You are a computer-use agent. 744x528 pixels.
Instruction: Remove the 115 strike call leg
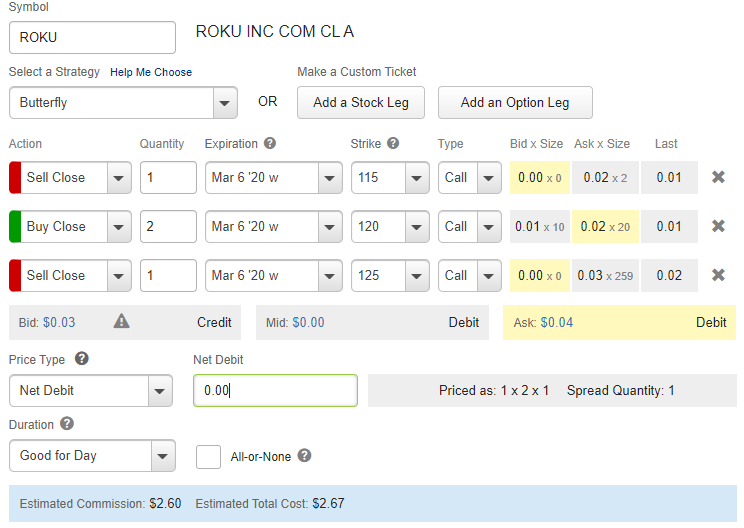[x=718, y=177]
